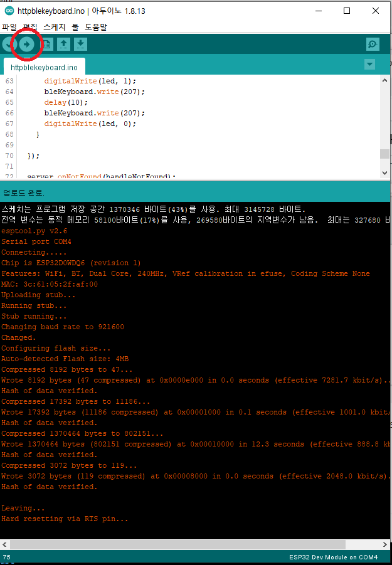Screen dimensions: 392x565
Task: Click 'esptool.py v2.6' console line
Action: (x=34, y=231)
